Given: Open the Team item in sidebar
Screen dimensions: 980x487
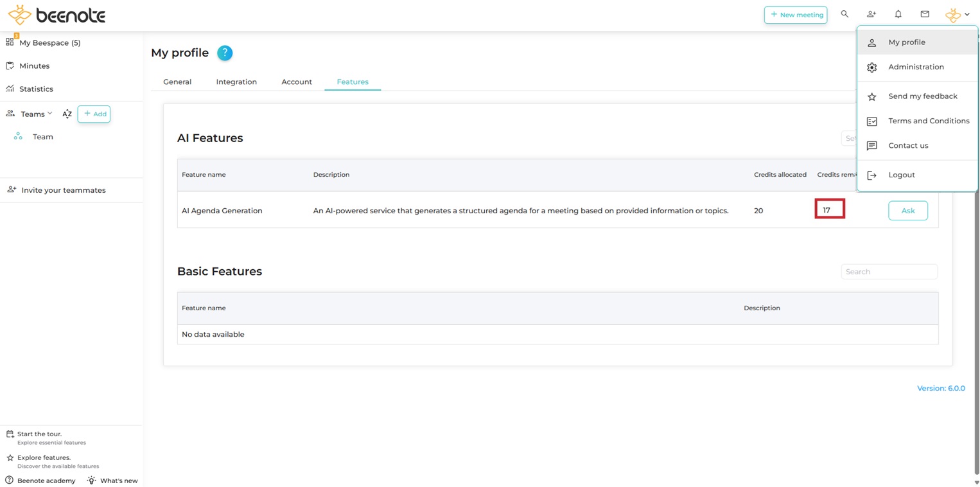Looking at the screenshot, I should coord(42,137).
